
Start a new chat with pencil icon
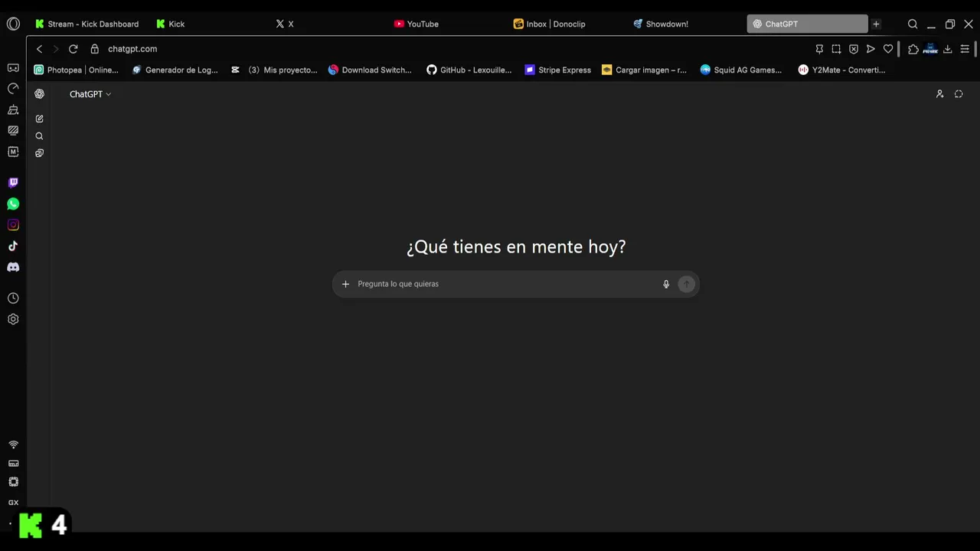(39, 119)
